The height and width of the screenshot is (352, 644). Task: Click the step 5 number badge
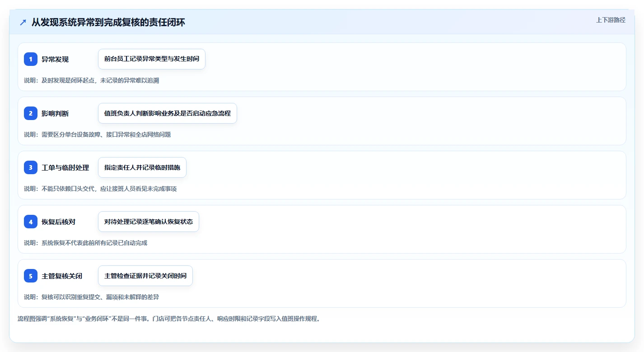31,276
